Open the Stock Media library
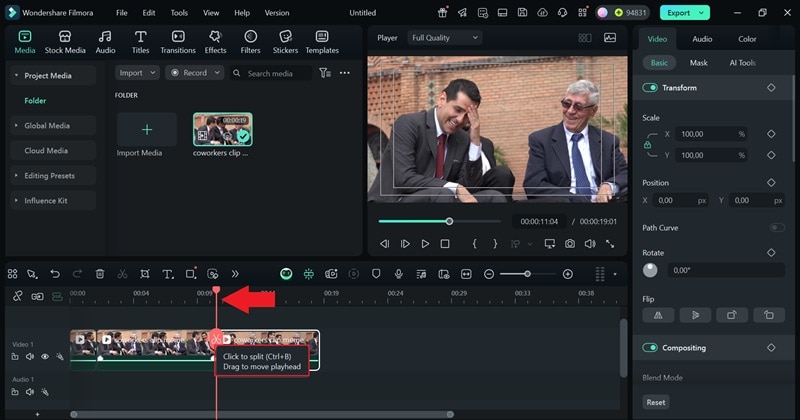The image size is (800, 420). [65, 42]
